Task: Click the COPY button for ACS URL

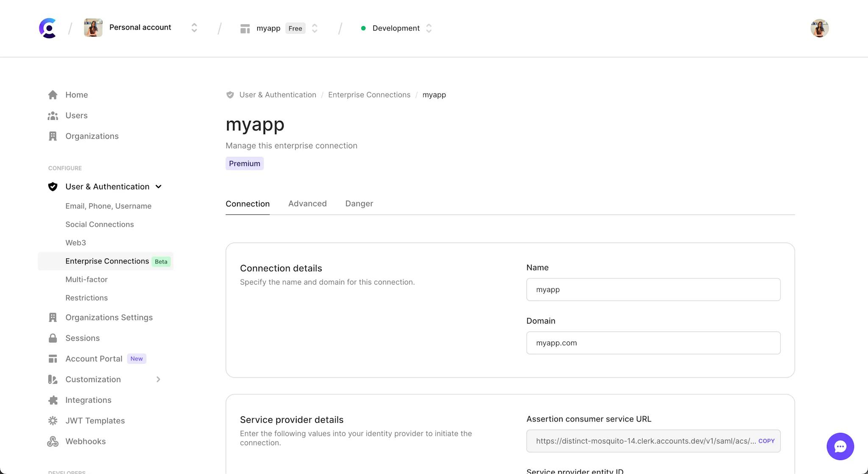Action: (766, 441)
